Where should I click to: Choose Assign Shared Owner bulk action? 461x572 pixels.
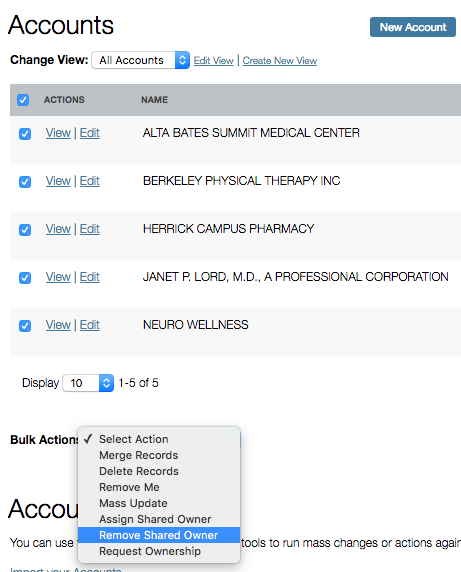click(159, 519)
